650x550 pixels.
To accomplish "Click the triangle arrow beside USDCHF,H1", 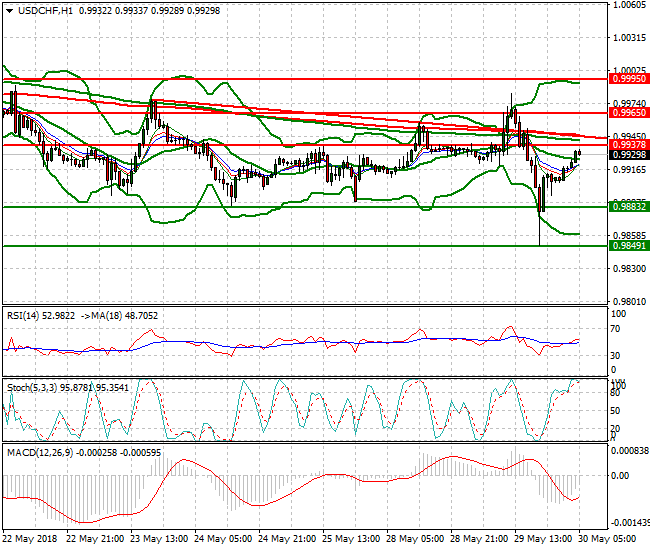I will pos(10,11).
